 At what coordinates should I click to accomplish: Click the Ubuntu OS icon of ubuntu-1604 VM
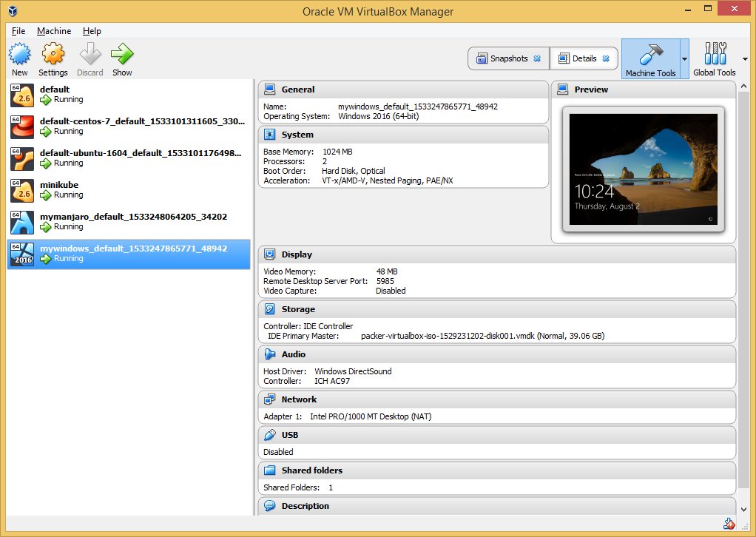[22, 158]
